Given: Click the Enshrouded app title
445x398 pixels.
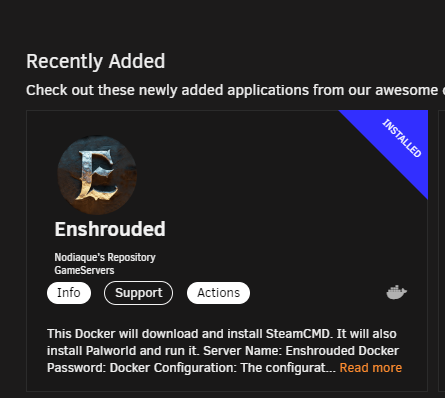Looking at the screenshot, I should (110, 229).
